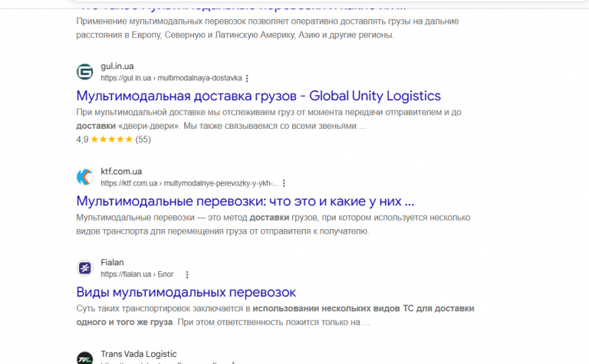Click the Fialan site favicon

pyautogui.click(x=85, y=268)
